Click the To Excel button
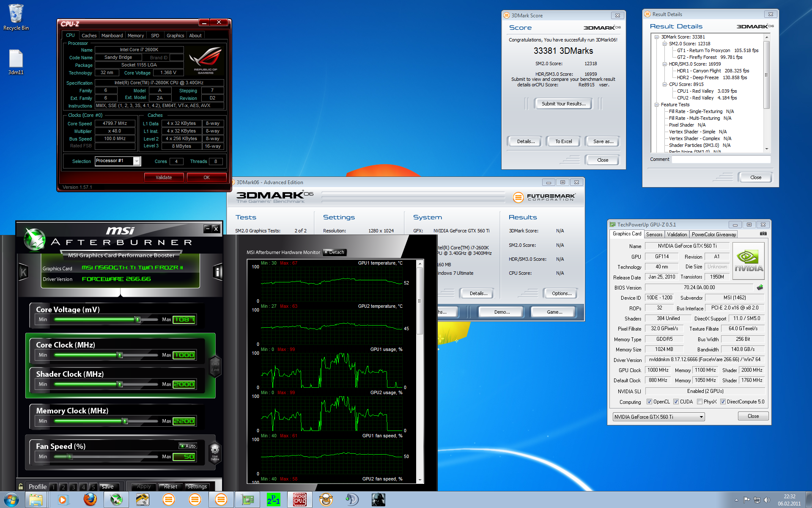812x508 pixels. tap(563, 141)
